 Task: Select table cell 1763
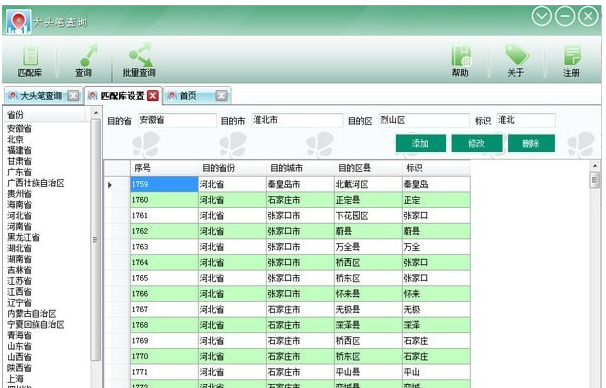pos(164,247)
